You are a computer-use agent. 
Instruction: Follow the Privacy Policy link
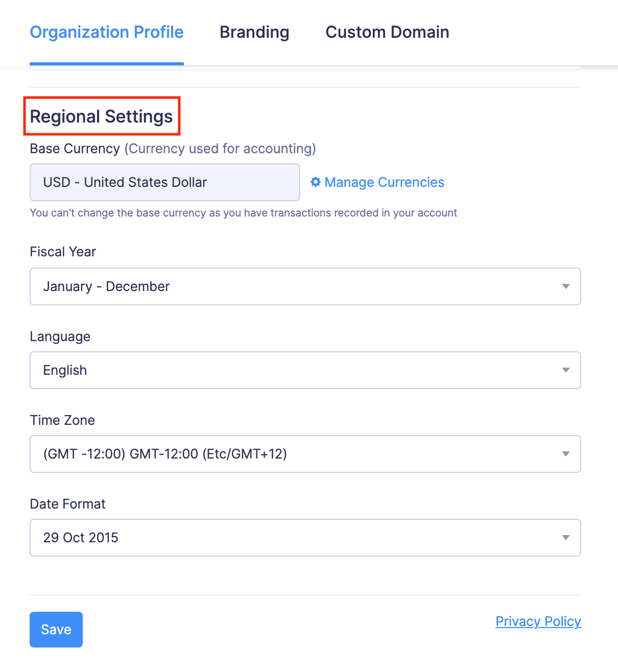tap(538, 621)
